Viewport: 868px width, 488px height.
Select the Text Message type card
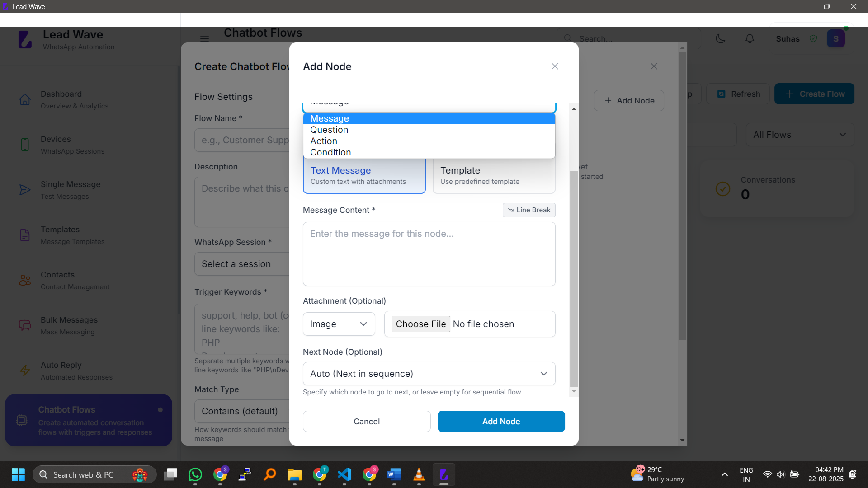(x=364, y=176)
